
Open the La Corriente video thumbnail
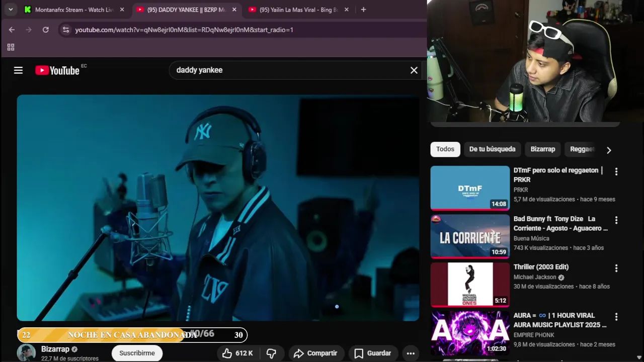click(x=470, y=236)
